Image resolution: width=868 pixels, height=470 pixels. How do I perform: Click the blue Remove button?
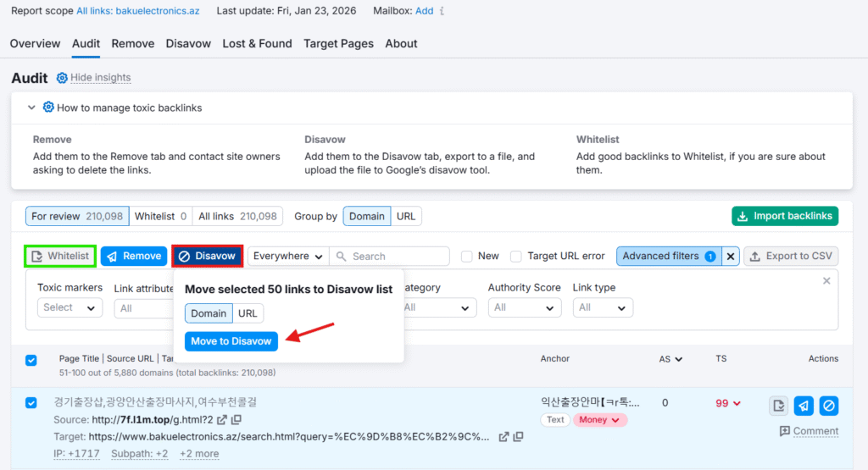click(133, 256)
